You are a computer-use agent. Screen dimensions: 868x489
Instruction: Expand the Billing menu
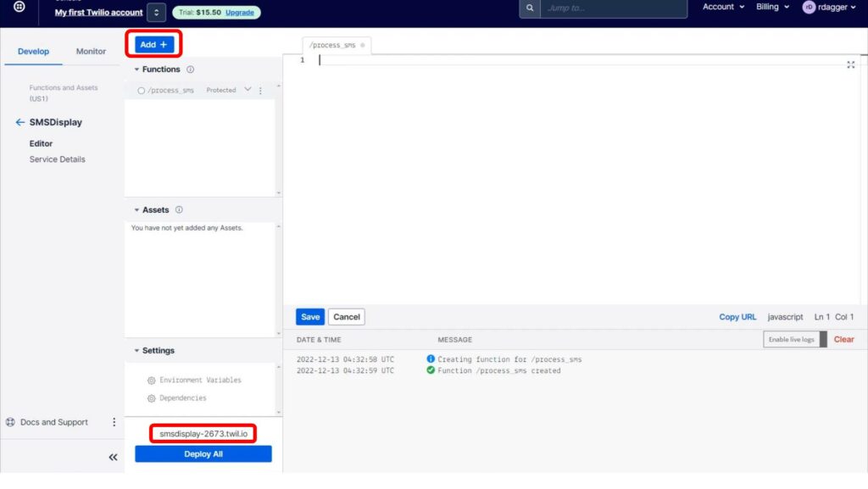[x=773, y=7]
